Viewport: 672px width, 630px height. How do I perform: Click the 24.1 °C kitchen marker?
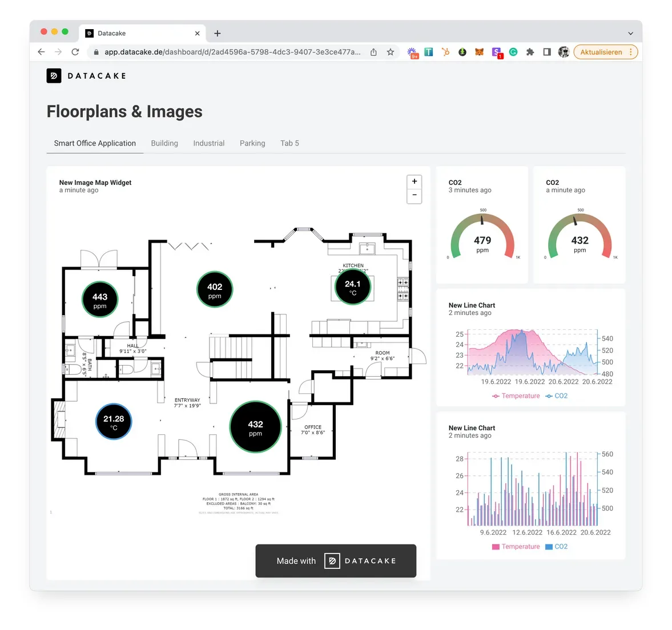353,286
